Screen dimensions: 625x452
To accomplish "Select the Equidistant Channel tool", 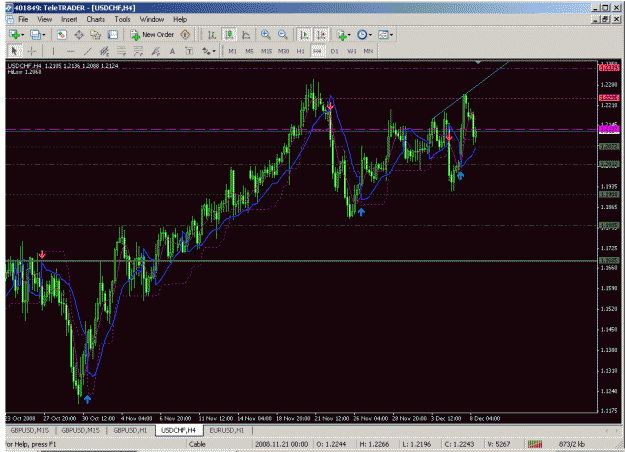I will point(104,51).
